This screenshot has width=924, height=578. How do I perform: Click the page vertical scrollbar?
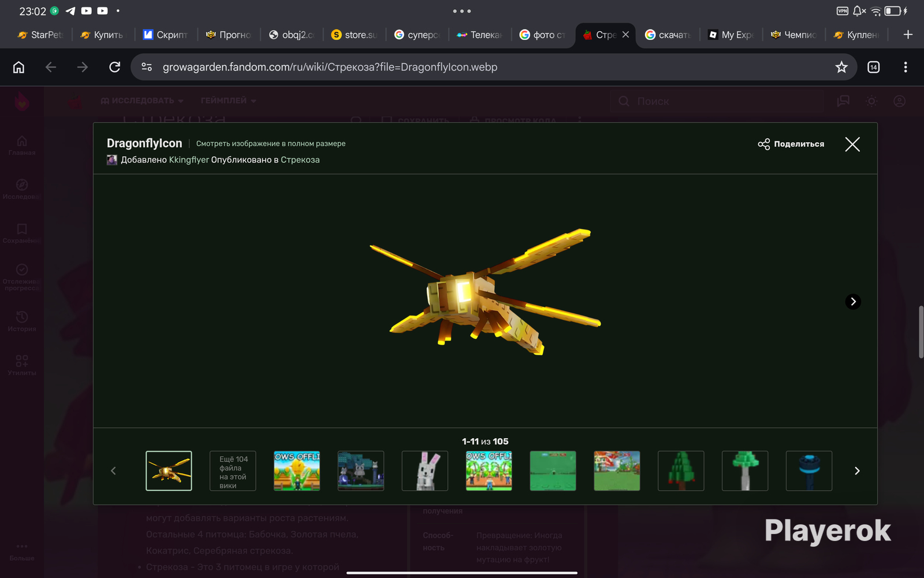[921, 332]
